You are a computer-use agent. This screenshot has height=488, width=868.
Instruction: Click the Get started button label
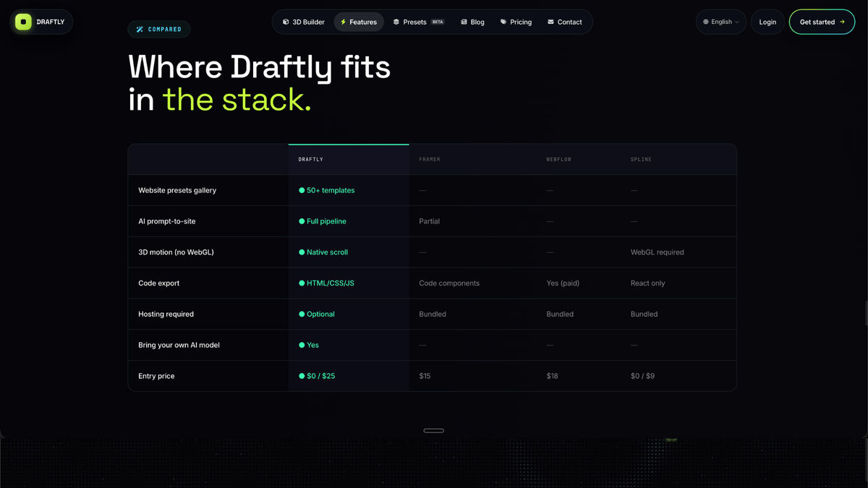coord(817,22)
